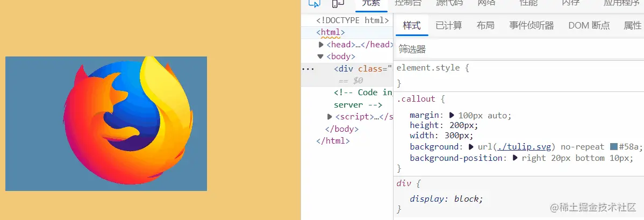The height and width of the screenshot is (220, 644).
Task: Select the 事件侦听器 sidebar tab
Action: pyautogui.click(x=532, y=25)
